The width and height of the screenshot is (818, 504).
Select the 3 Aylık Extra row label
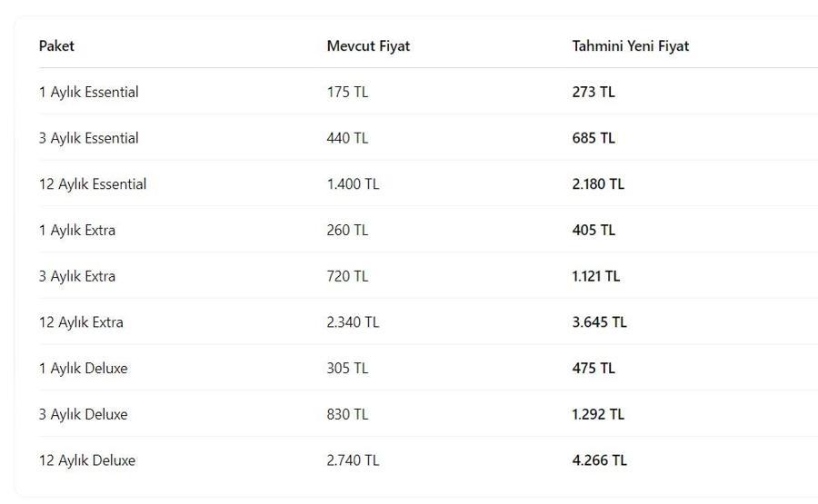point(77,276)
